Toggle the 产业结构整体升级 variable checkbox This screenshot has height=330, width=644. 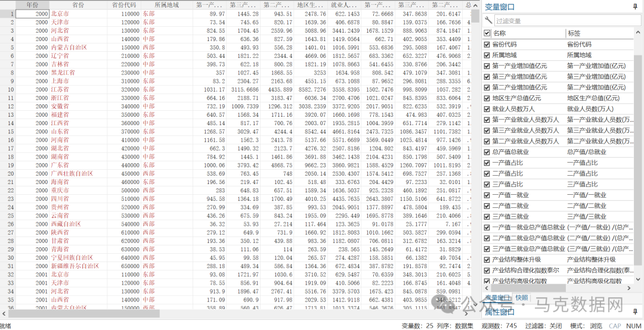point(487,259)
